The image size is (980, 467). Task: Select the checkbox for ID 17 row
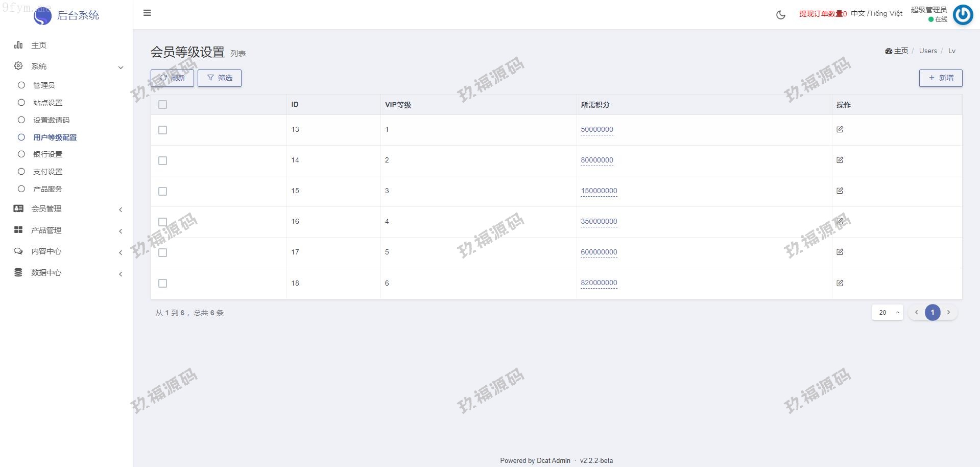click(x=162, y=253)
